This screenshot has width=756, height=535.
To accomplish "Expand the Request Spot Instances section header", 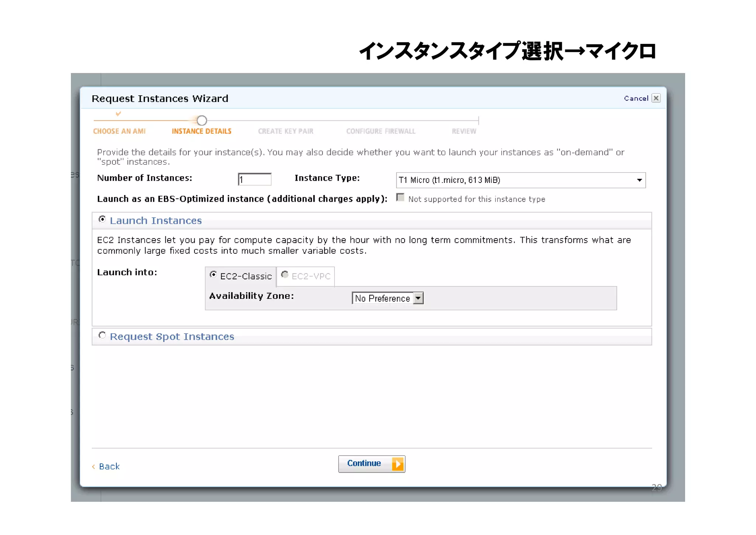I will pos(172,337).
